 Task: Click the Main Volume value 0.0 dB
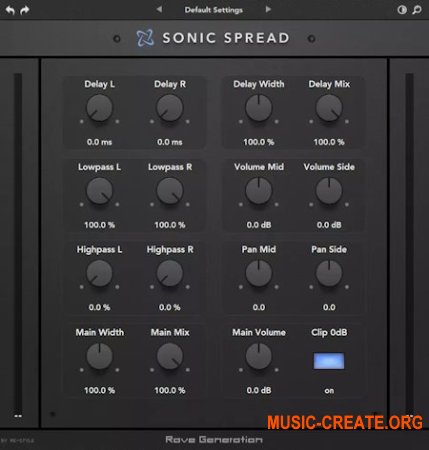click(259, 390)
